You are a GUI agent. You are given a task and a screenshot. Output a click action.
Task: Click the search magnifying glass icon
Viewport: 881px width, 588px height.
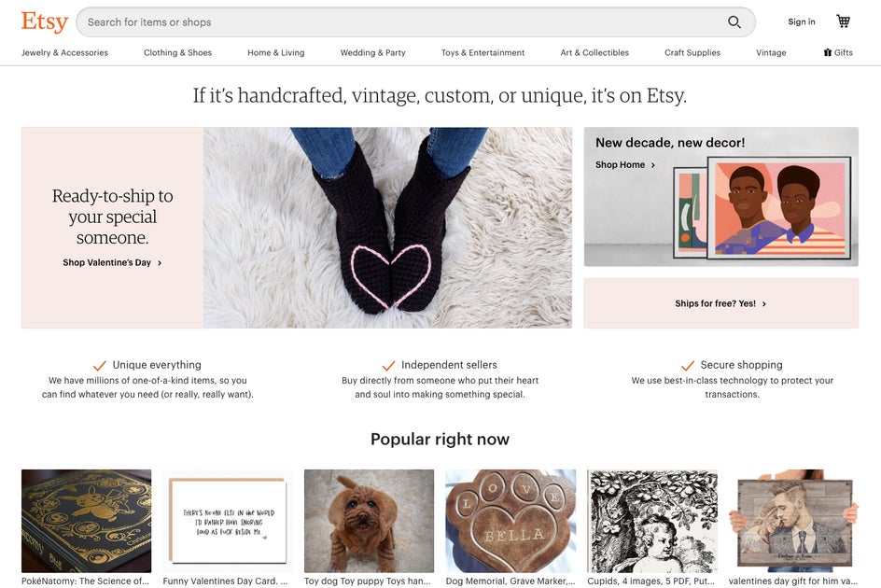click(734, 22)
